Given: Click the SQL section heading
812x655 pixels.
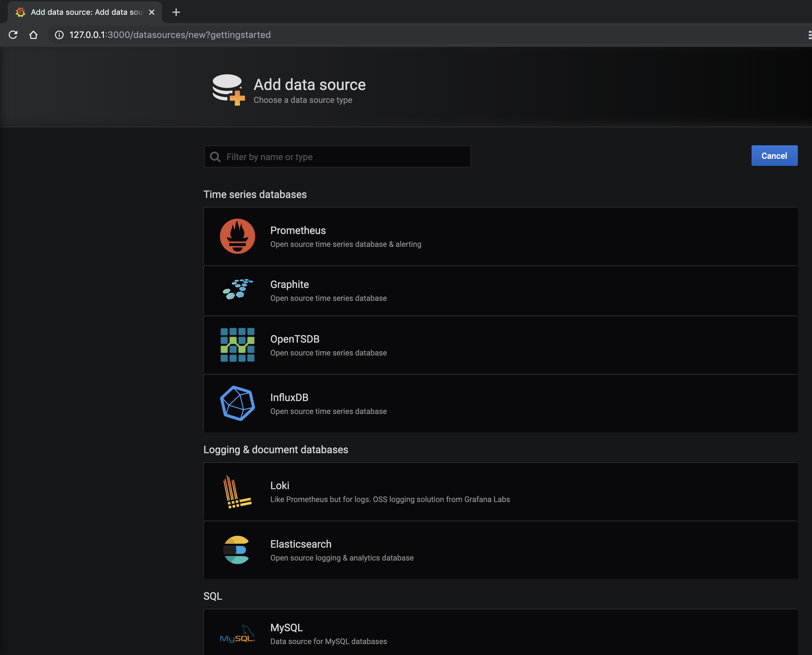Looking at the screenshot, I should point(213,596).
